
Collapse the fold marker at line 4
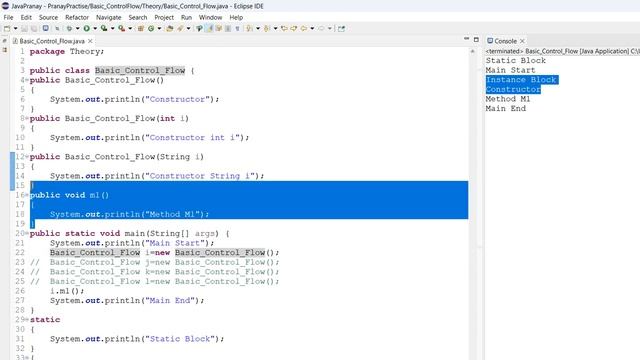click(27, 80)
